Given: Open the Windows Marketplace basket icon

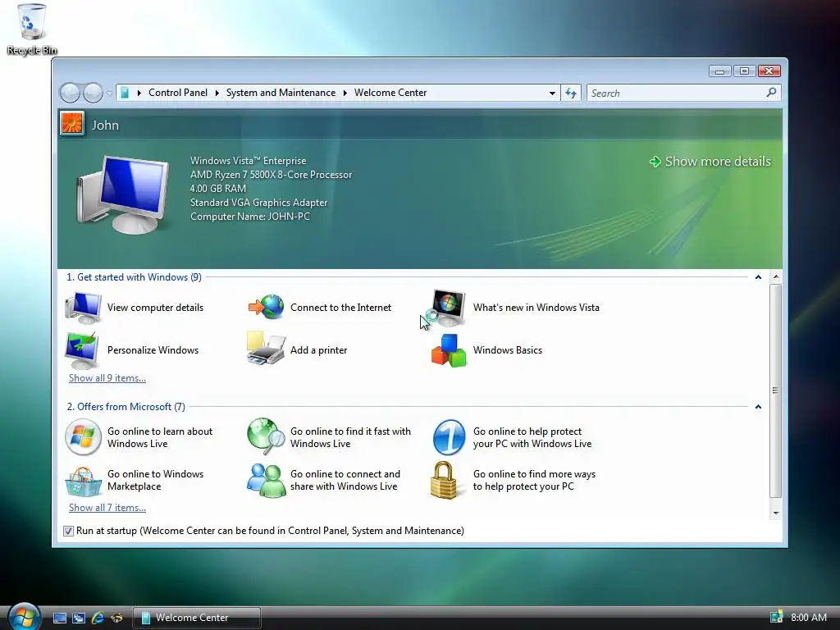Looking at the screenshot, I should [x=83, y=481].
